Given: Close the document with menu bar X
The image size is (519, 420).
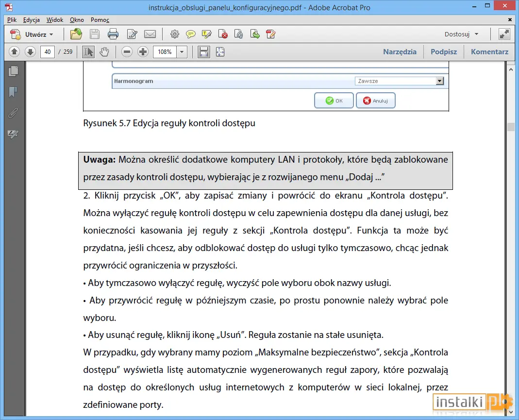Looking at the screenshot, I should click(510, 20).
